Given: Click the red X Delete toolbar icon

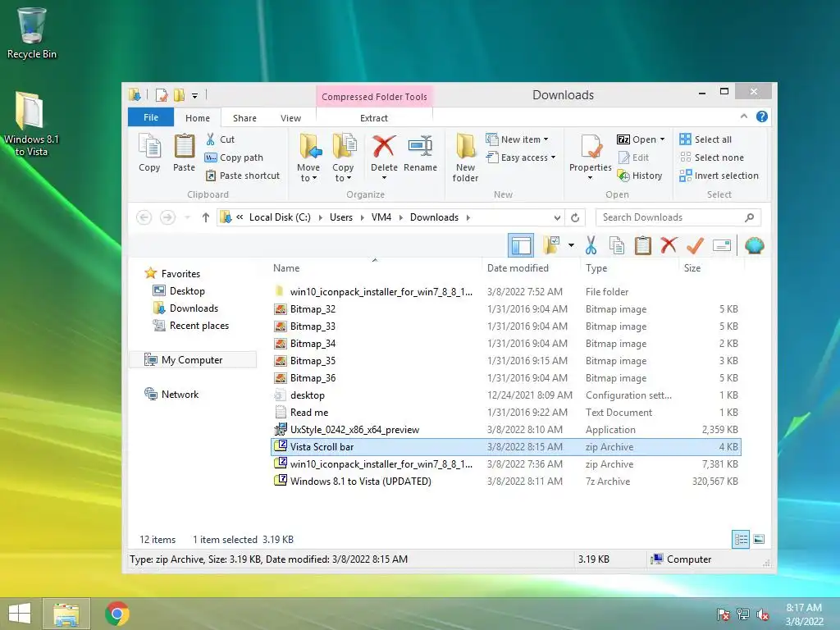Looking at the screenshot, I should (x=669, y=245).
